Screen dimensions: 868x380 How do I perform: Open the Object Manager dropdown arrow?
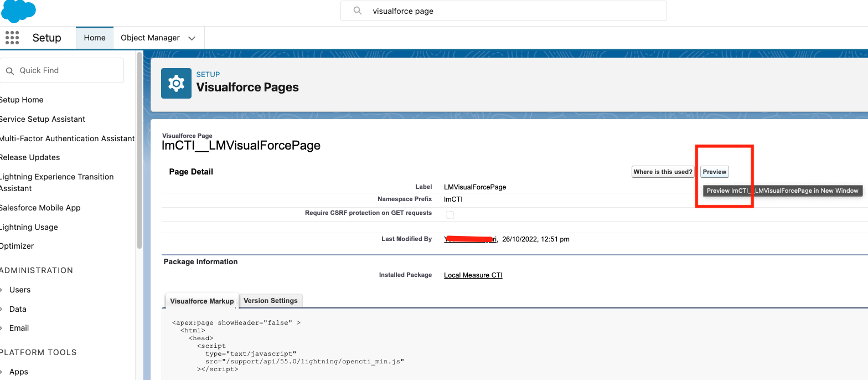click(192, 38)
